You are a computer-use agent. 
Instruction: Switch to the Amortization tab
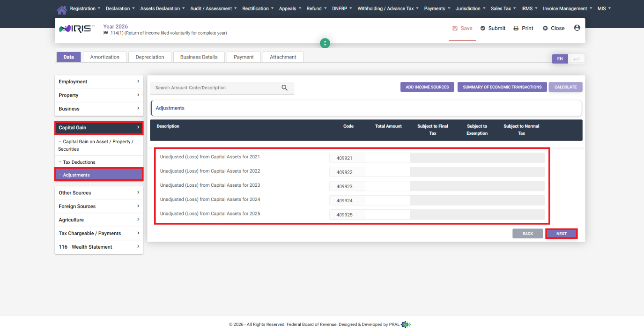coord(105,57)
